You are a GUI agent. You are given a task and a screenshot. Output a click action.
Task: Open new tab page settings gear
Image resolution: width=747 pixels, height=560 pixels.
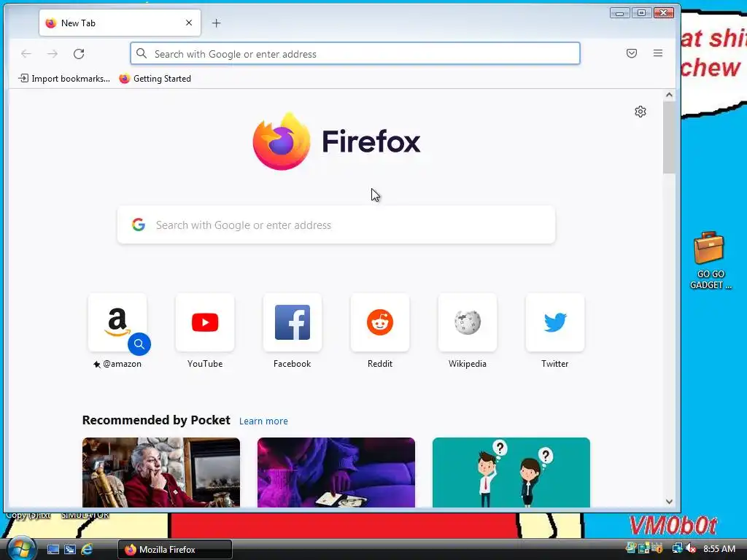tap(640, 112)
